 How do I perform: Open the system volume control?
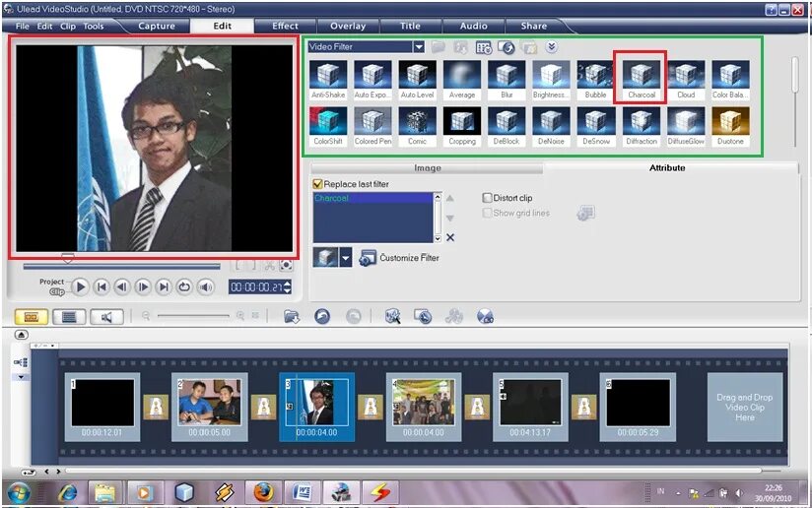(x=205, y=286)
